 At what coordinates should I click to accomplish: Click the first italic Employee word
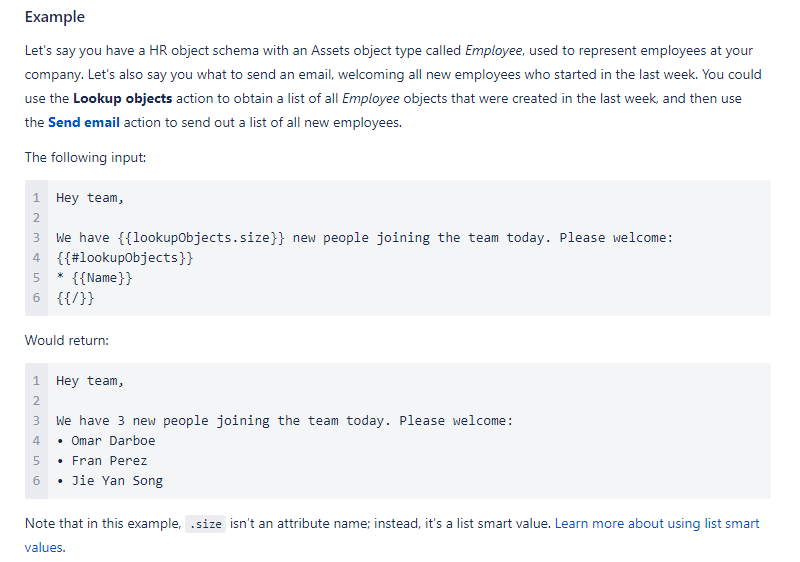pos(493,51)
